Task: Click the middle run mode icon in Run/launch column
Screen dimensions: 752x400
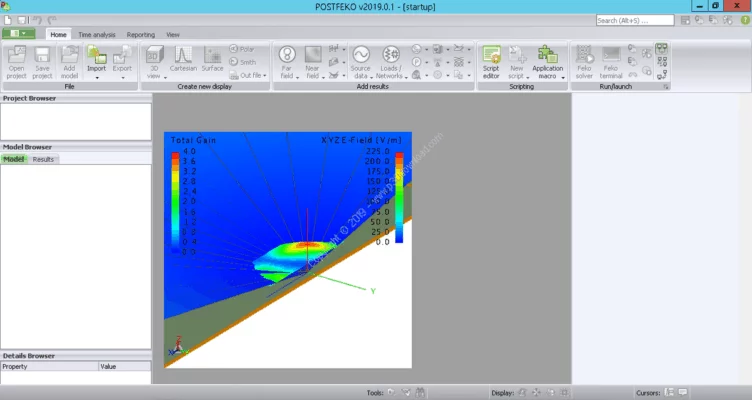Action: point(662,62)
